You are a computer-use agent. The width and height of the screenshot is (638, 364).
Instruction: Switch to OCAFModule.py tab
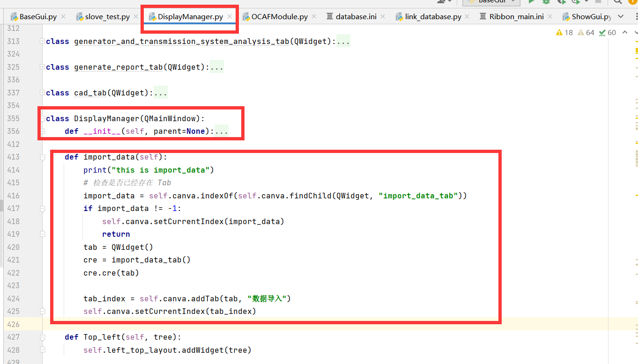pyautogui.click(x=279, y=16)
